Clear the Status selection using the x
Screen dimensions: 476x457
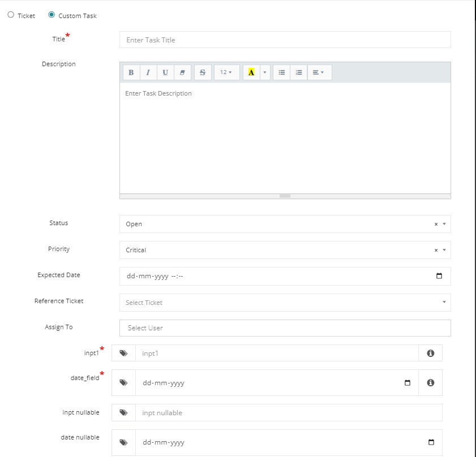coord(435,224)
